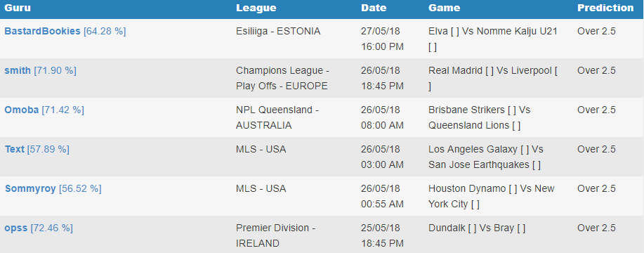Click the Game column header
The width and height of the screenshot is (644, 253).
pos(444,8)
